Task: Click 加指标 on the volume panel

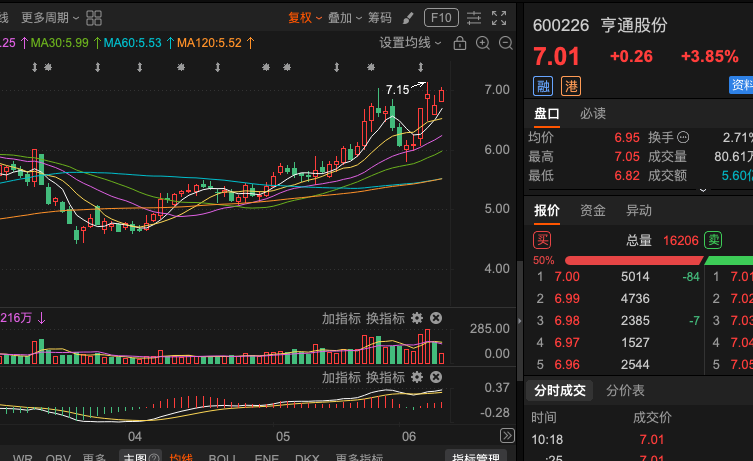Action: 341,319
